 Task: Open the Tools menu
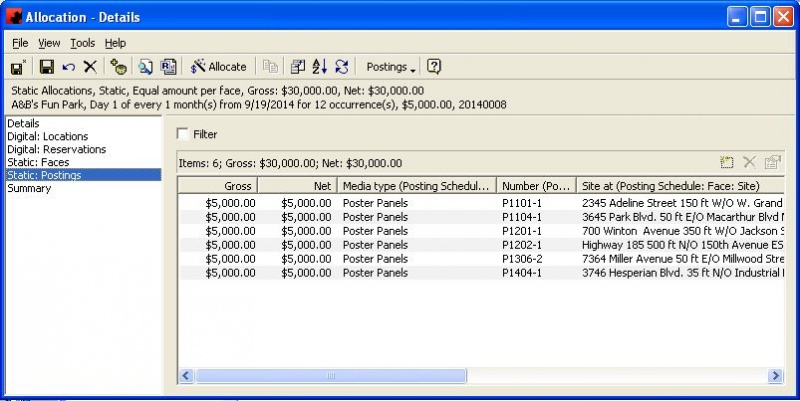click(x=82, y=43)
